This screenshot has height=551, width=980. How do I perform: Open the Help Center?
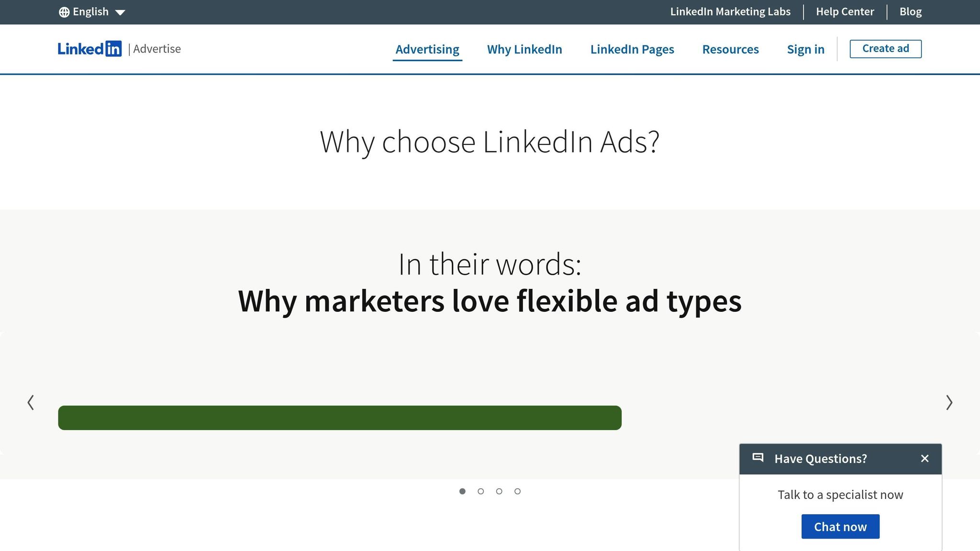[845, 11]
